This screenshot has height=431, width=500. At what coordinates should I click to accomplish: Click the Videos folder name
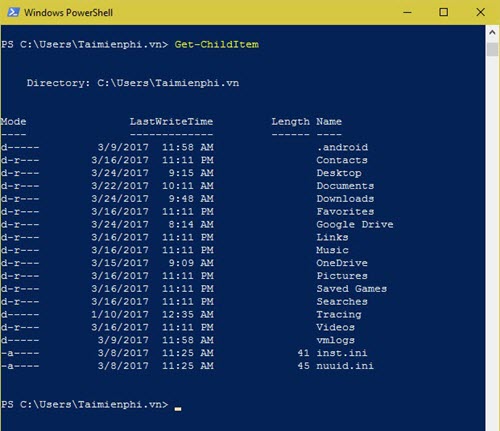click(x=336, y=327)
